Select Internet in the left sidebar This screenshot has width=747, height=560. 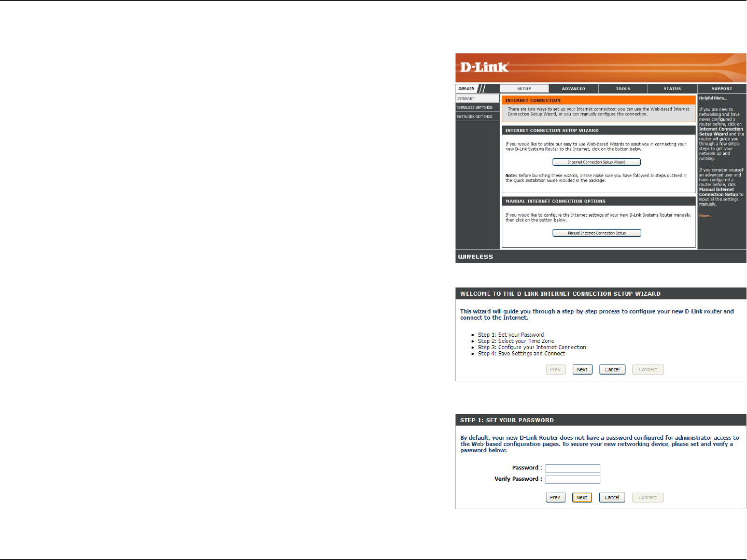(477, 98)
